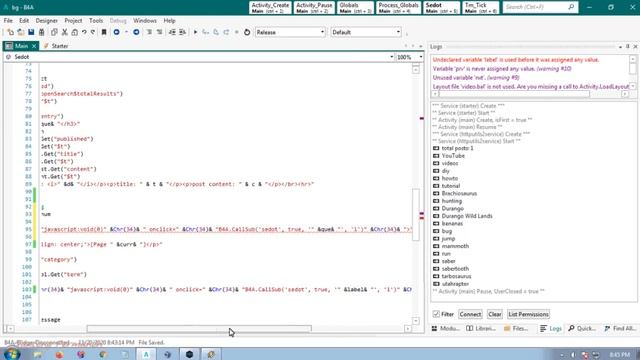Close the Logs panel
The width and height of the screenshot is (640, 360).
tap(635, 47)
